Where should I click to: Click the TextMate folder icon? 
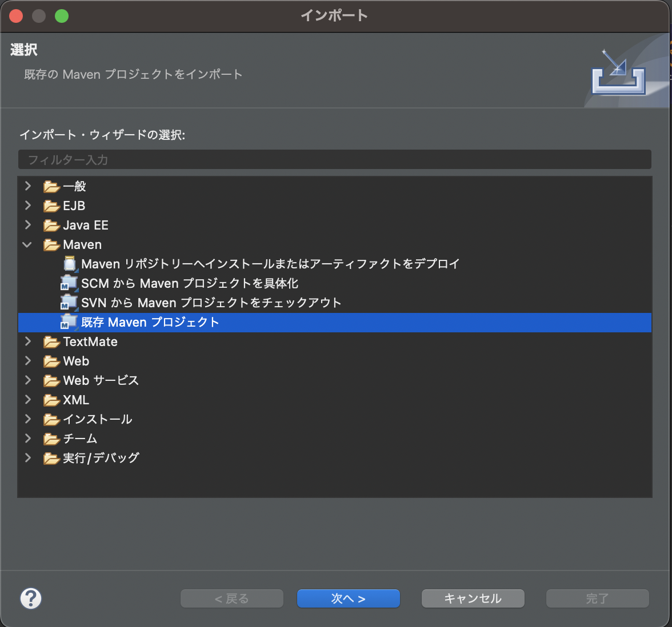click(x=51, y=341)
